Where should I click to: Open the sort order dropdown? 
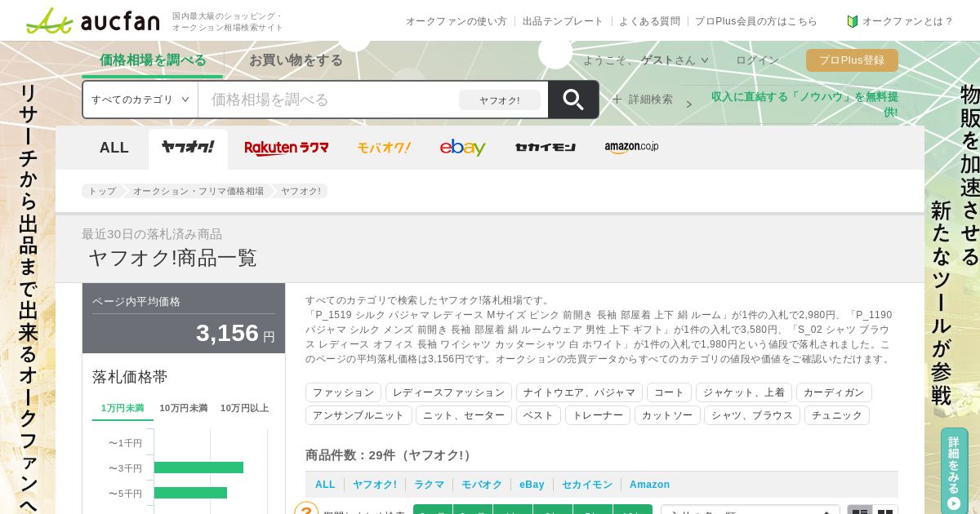(751, 512)
